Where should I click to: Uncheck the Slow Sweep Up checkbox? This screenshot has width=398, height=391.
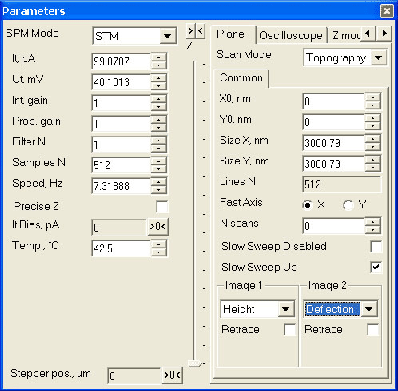376,267
